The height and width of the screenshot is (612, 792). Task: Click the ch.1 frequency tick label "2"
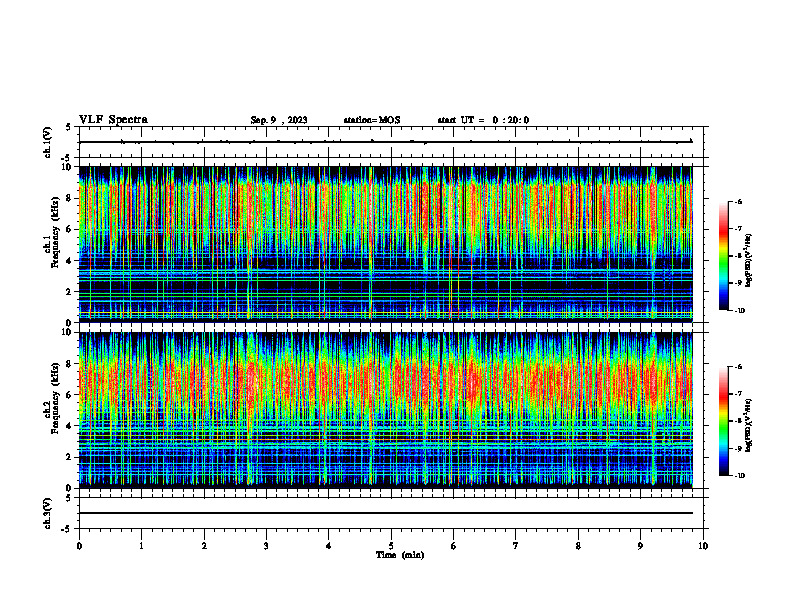point(70,291)
